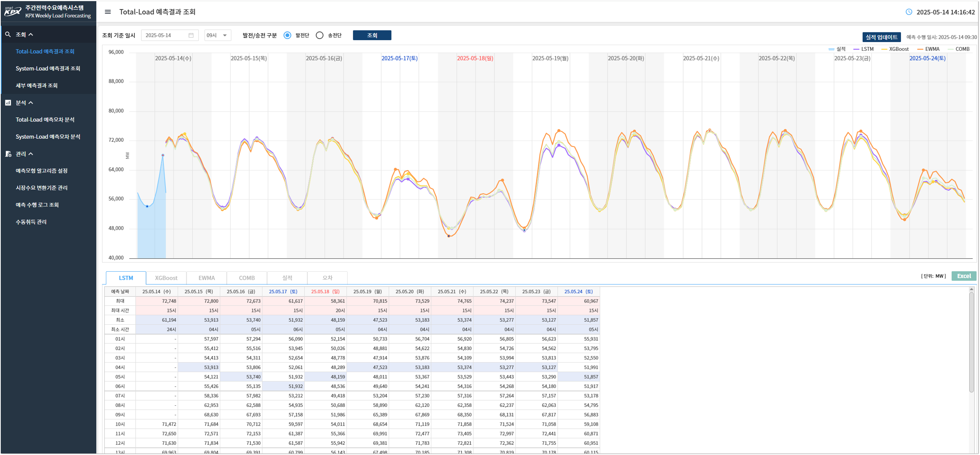Click the KPX logo icon
This screenshot has height=455, width=980.
pyautogui.click(x=12, y=12)
